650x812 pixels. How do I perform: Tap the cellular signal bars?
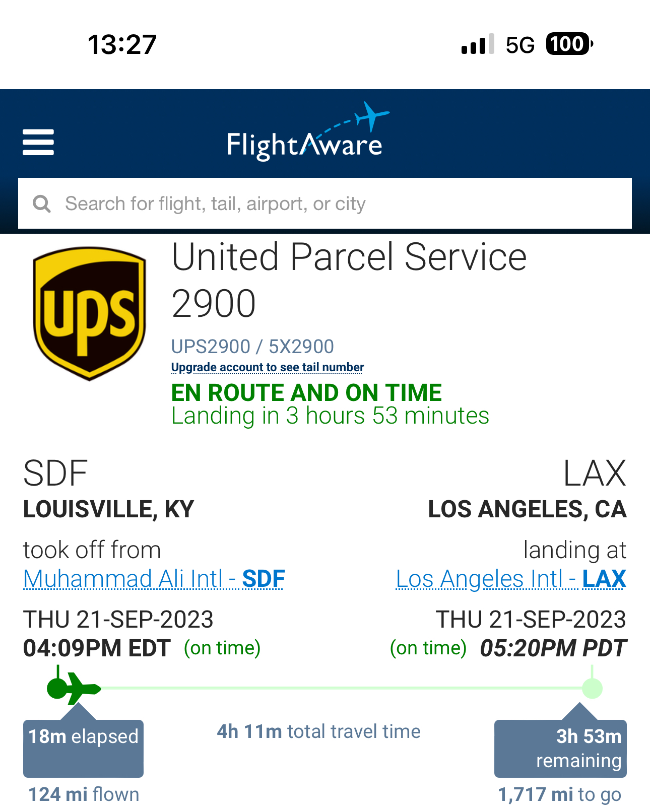[477, 45]
